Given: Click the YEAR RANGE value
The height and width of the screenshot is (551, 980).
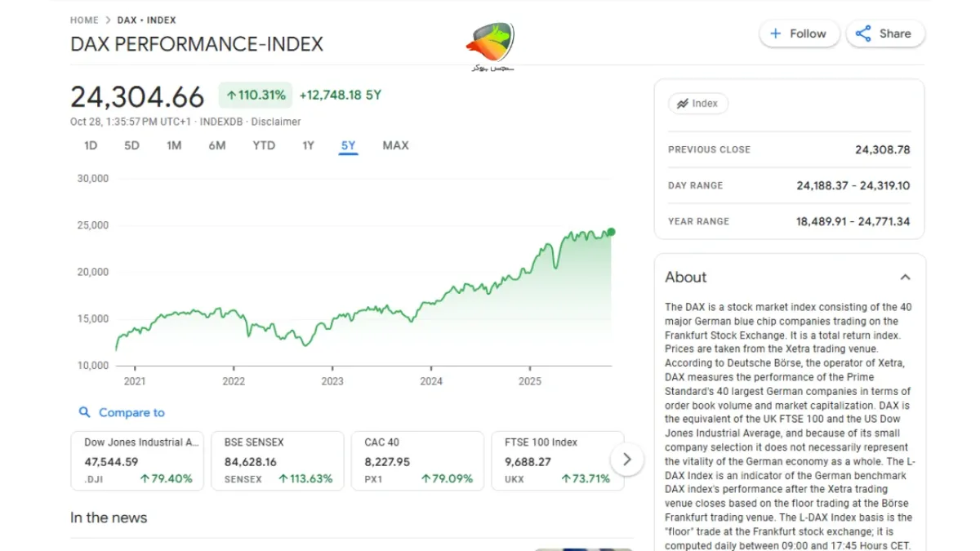Looking at the screenshot, I should [x=853, y=221].
